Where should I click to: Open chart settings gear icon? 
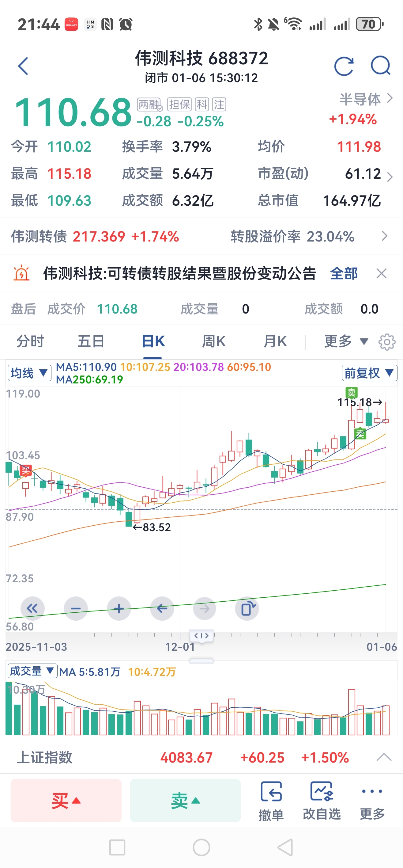(386, 342)
